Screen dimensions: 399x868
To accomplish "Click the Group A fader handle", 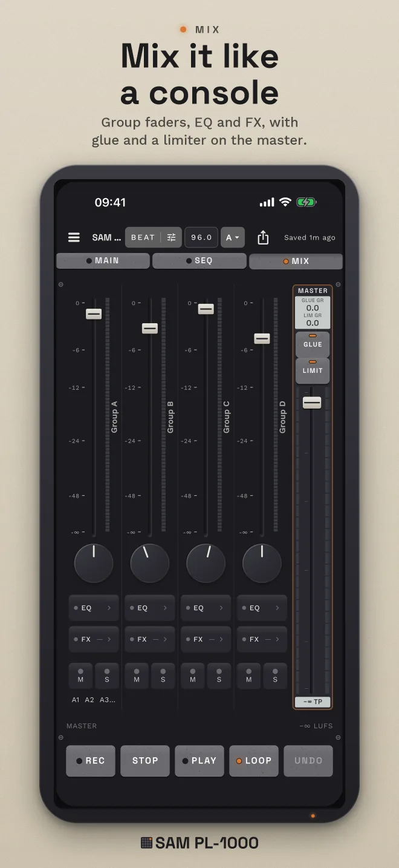I will point(94,314).
